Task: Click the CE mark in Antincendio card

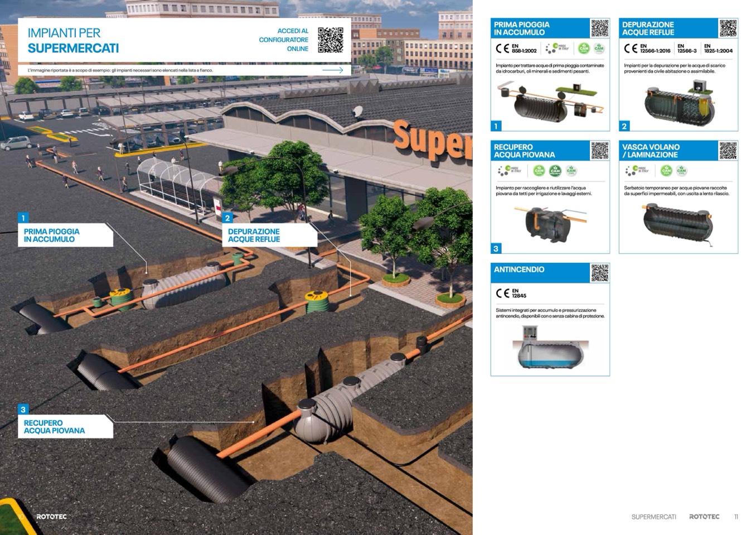Action: coord(502,293)
